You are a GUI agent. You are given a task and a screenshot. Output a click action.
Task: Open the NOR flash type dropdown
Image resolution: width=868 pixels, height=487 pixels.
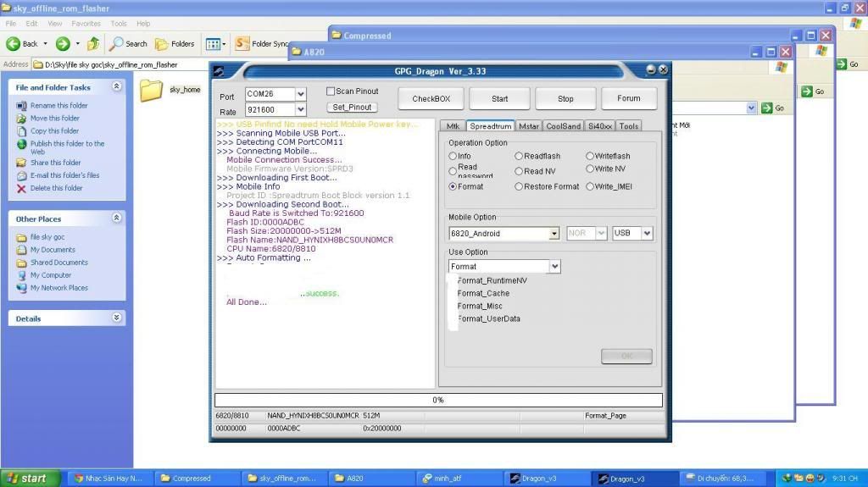pos(601,233)
